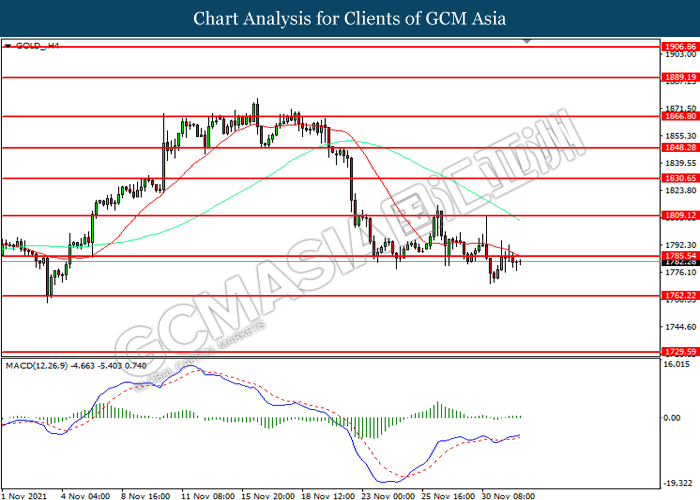Click the 25 Nov 16:00 time label
Screen dimensions: 700x500
448,496
